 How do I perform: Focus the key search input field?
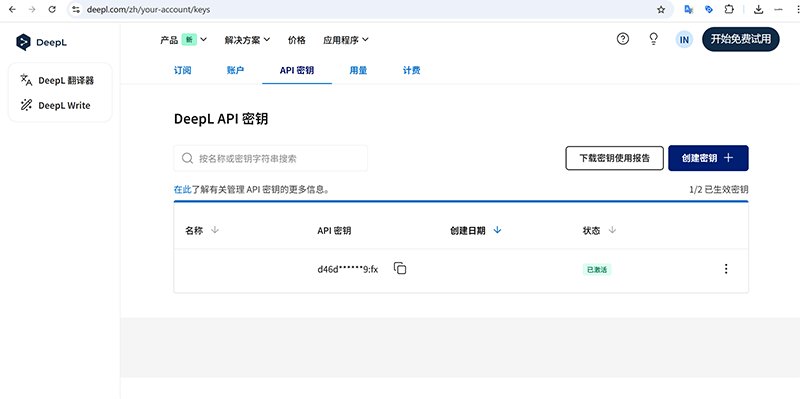tap(270, 158)
